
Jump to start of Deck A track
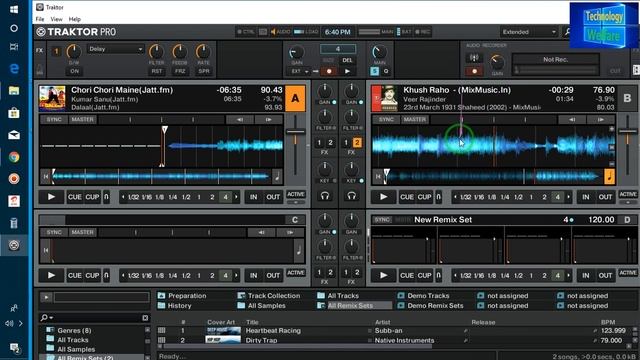(46, 177)
